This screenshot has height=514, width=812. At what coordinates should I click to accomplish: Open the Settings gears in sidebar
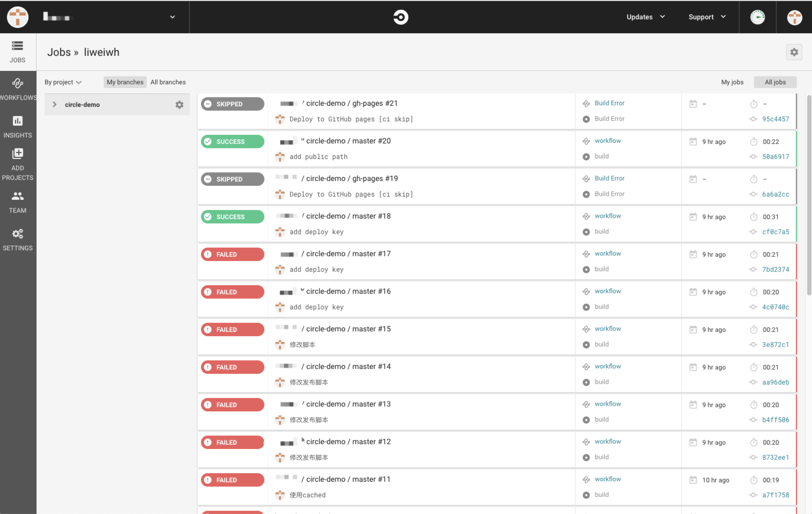(x=17, y=234)
